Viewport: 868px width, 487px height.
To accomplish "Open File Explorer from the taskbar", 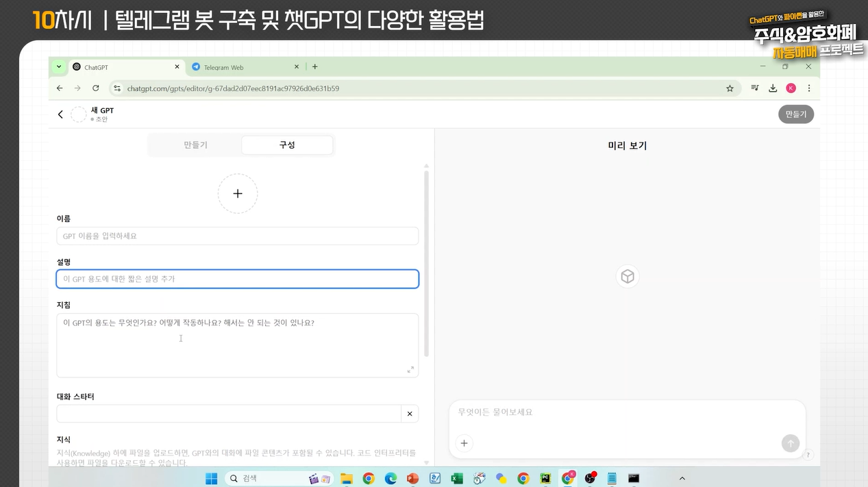I will 346,478.
